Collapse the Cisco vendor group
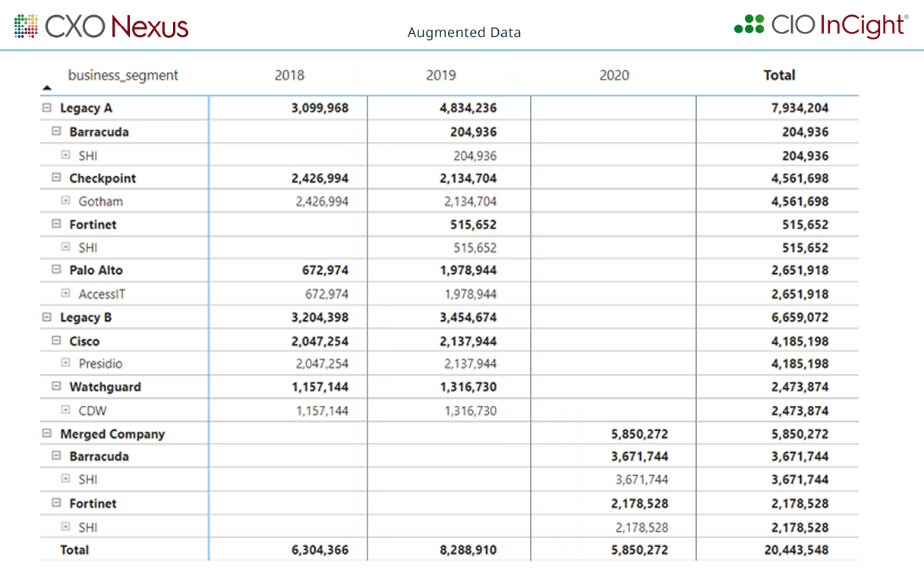924x569 pixels. pyautogui.click(x=56, y=341)
